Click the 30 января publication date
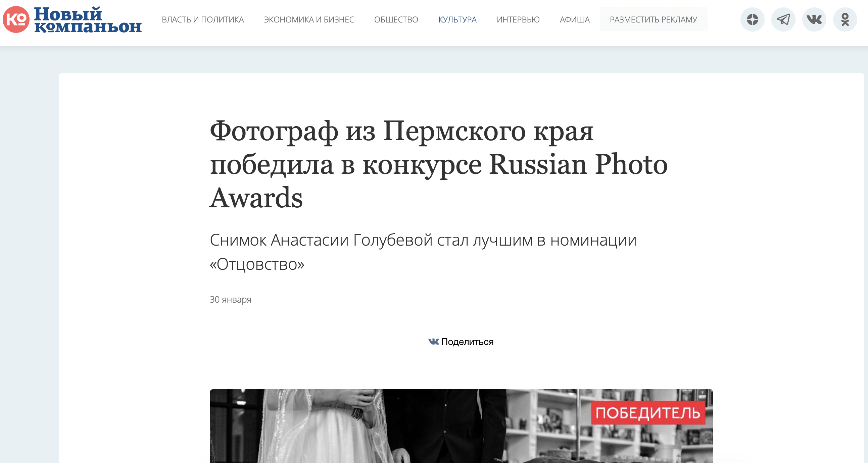 231,299
